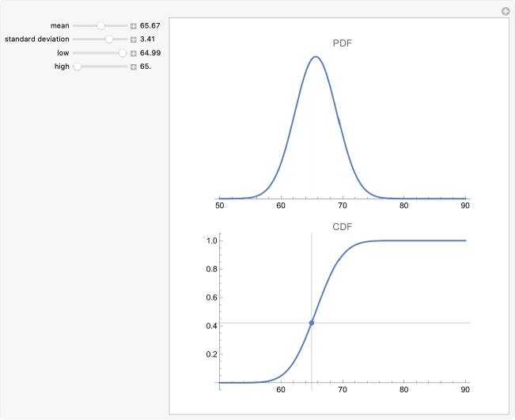Click the peak of the PDF curve

[316, 57]
